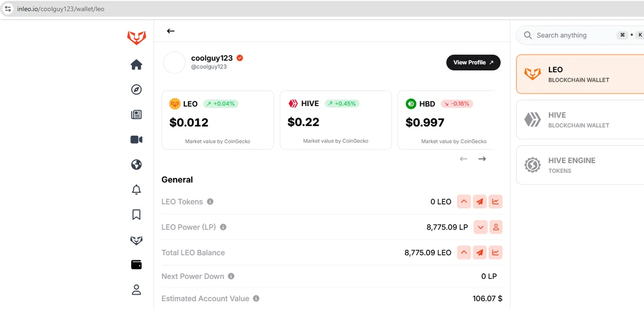Image resolution: width=644 pixels, height=309 pixels.
Task: Click the General section heading
Action: pos(177,180)
